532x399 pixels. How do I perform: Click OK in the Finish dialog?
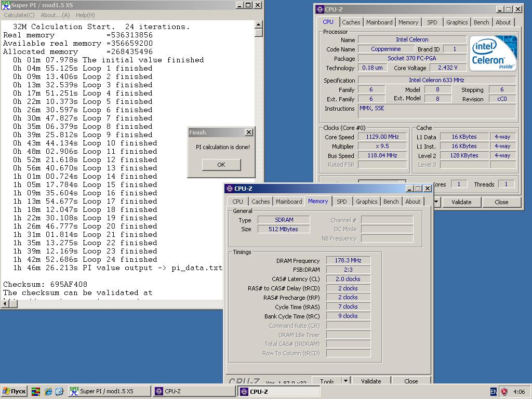(x=221, y=165)
